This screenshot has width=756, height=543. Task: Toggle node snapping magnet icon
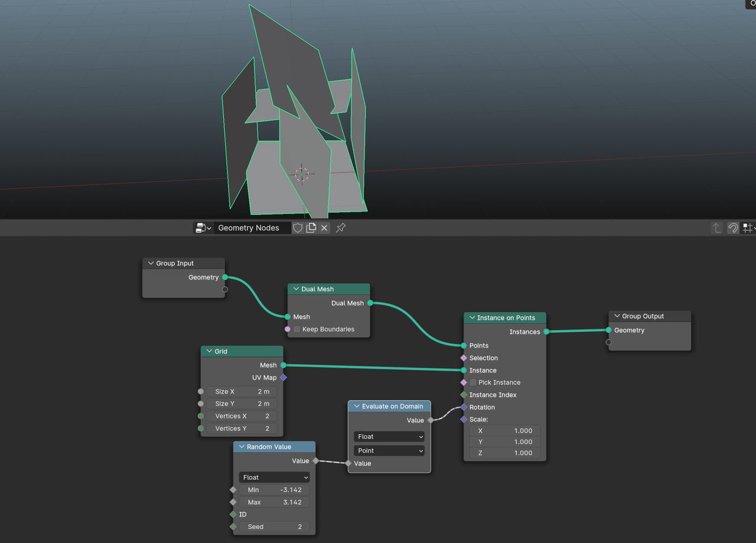[x=733, y=228]
